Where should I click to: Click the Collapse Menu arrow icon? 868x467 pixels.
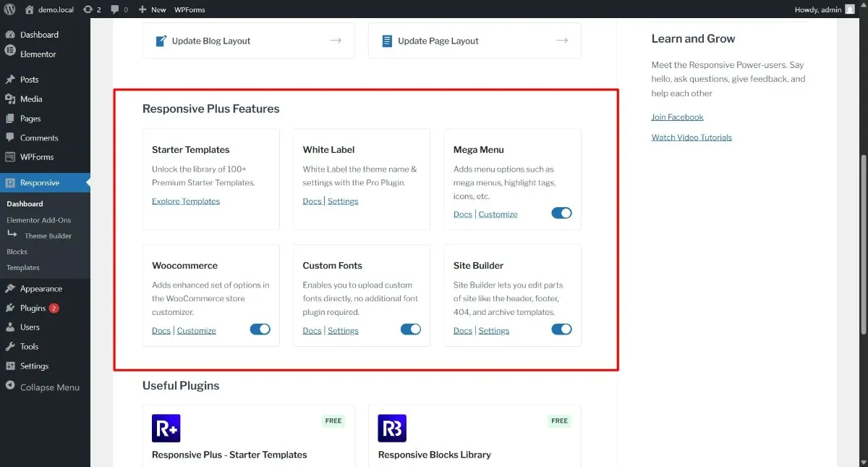(10, 387)
